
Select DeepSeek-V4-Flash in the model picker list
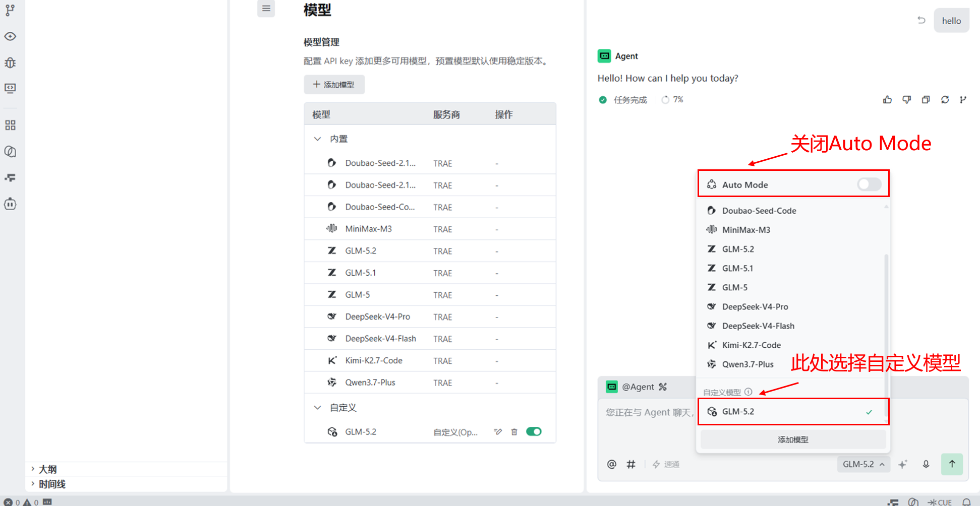coord(793,326)
